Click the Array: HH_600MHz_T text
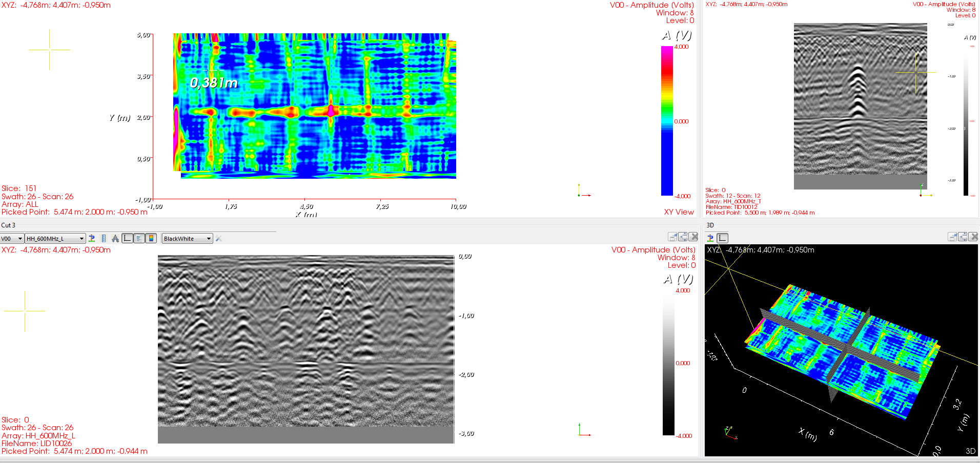The width and height of the screenshot is (980, 463). pos(733,201)
